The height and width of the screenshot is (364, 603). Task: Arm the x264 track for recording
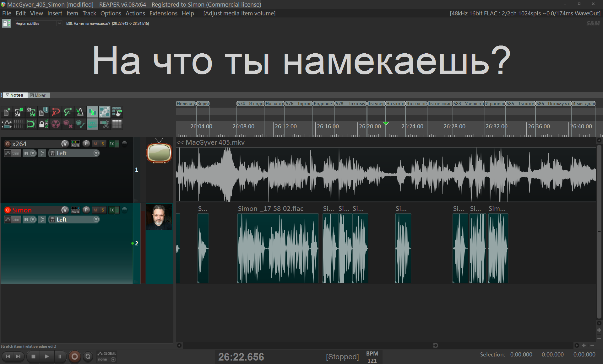coord(8,144)
